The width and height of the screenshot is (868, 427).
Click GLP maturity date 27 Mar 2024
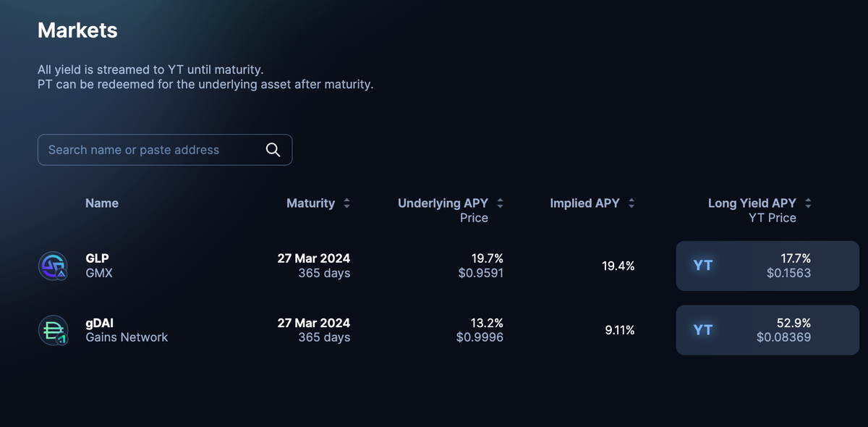click(314, 258)
